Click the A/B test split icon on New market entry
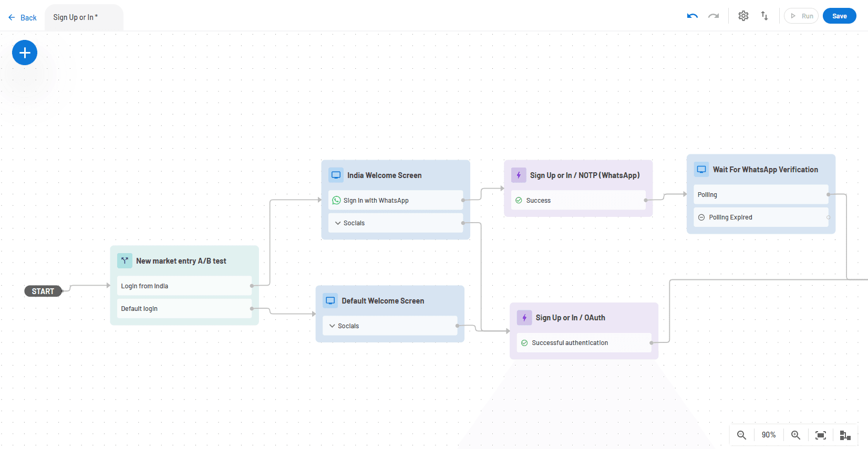The height and width of the screenshot is (449, 868). point(125,260)
